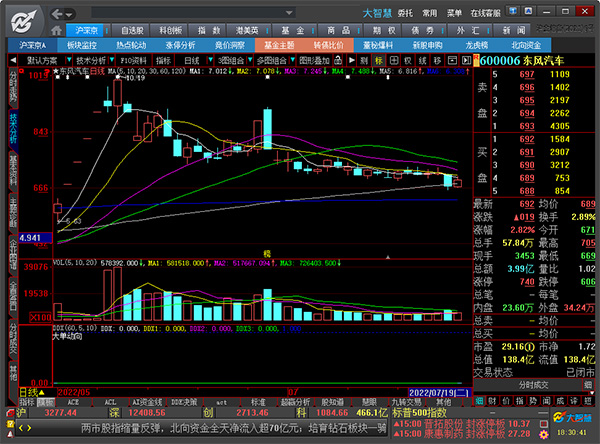The image size is (600, 444).
Task: Click the 指标 toolbar button
Action: pyautogui.click(x=163, y=60)
